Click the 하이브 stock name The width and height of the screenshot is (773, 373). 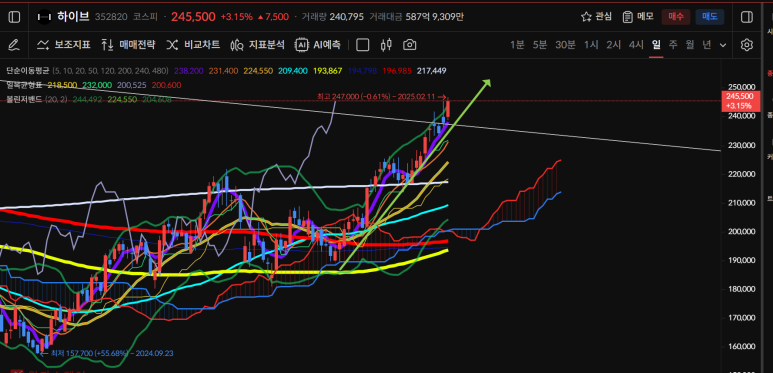coord(73,17)
